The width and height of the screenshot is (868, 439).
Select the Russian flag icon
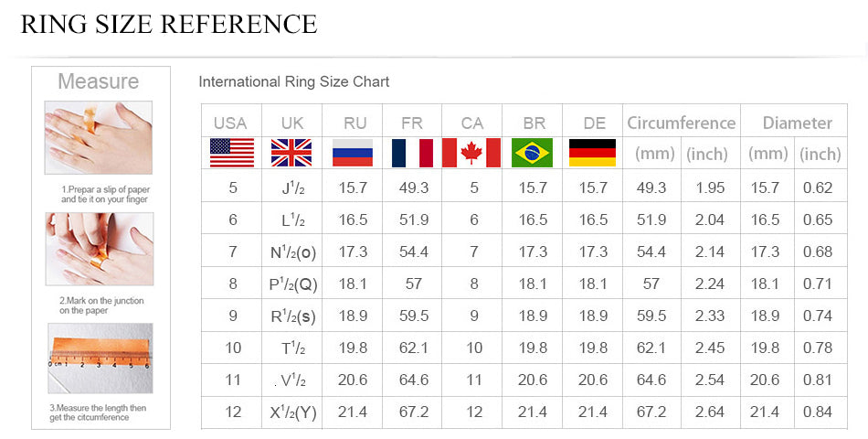pos(352,153)
